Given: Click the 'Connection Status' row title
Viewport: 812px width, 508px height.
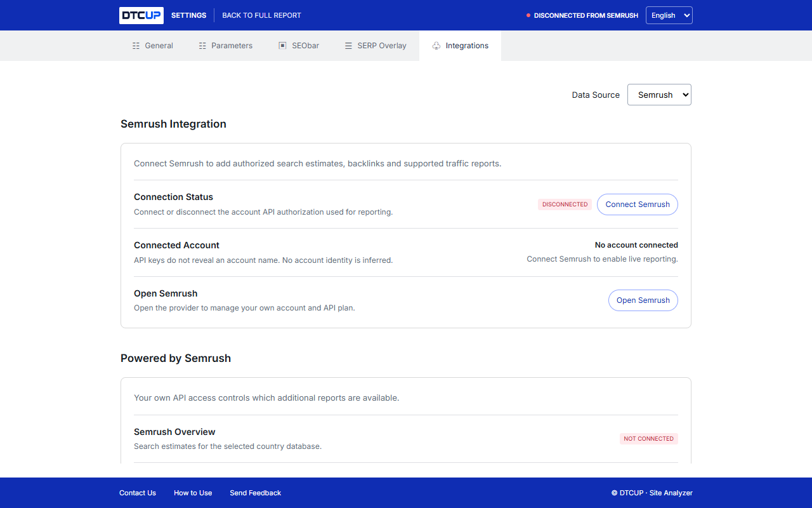Looking at the screenshot, I should point(173,197).
